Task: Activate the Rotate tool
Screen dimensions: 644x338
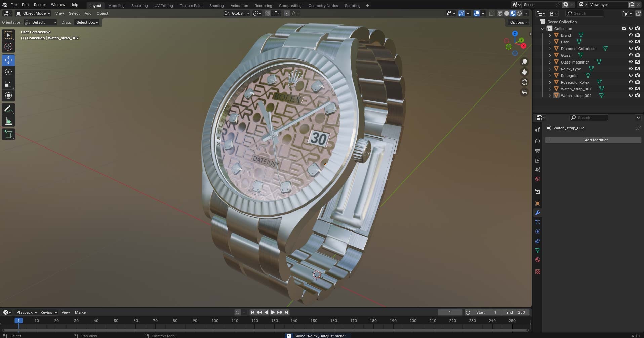Action: [8, 72]
